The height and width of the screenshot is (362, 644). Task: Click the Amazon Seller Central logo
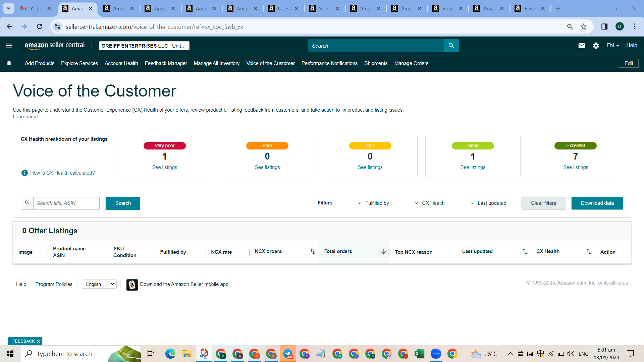coord(55,46)
